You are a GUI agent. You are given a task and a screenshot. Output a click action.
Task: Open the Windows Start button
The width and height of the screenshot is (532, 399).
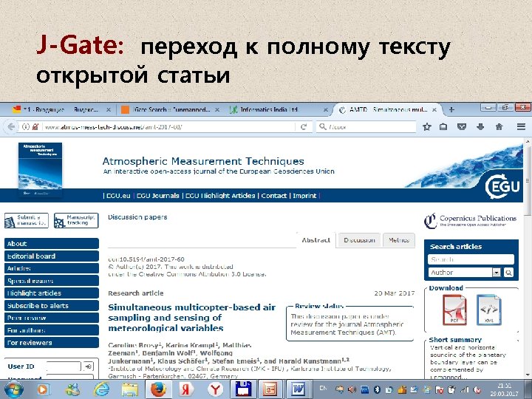pos(13,389)
